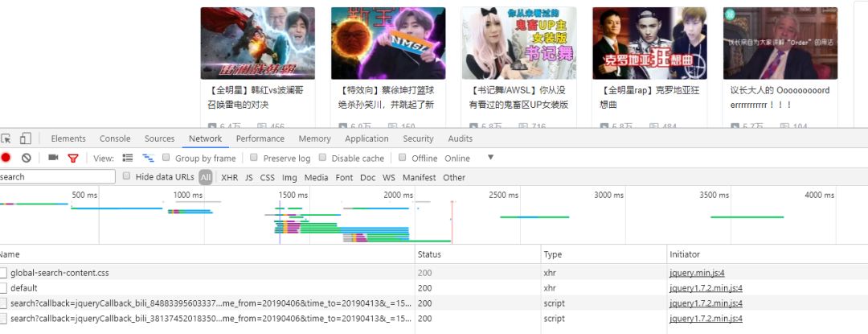Viewport: 868px width, 334px height.
Task: Open the Sources tab
Action: click(x=159, y=138)
